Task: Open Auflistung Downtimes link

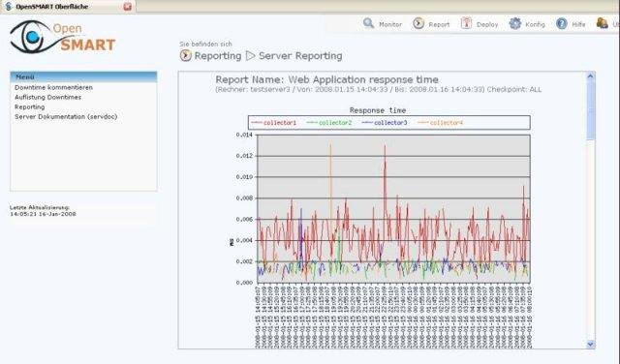Action: pyautogui.click(x=47, y=97)
